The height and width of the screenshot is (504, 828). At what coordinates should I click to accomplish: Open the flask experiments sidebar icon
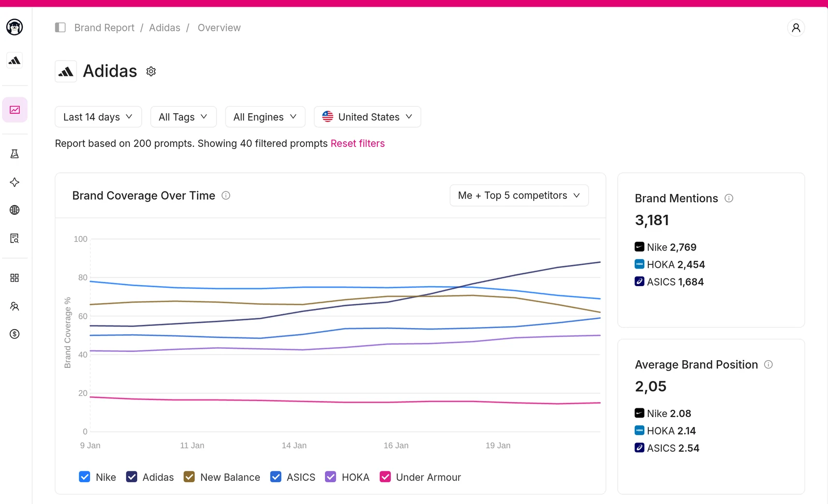[14, 154]
